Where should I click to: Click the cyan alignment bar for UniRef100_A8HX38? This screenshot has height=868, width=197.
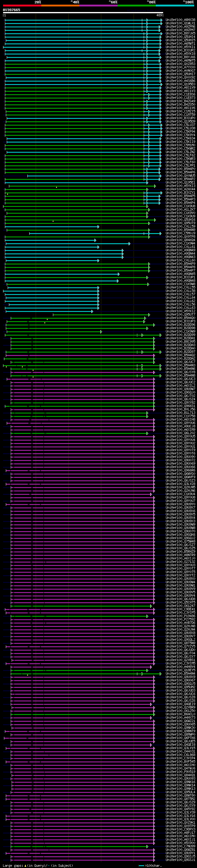(x=83, y=20)
